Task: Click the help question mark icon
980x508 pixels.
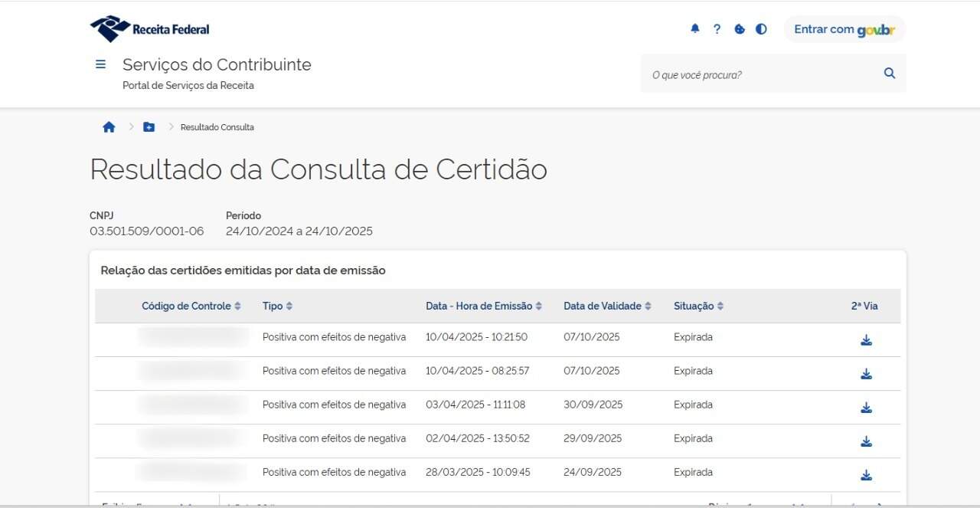Action: coord(717,29)
